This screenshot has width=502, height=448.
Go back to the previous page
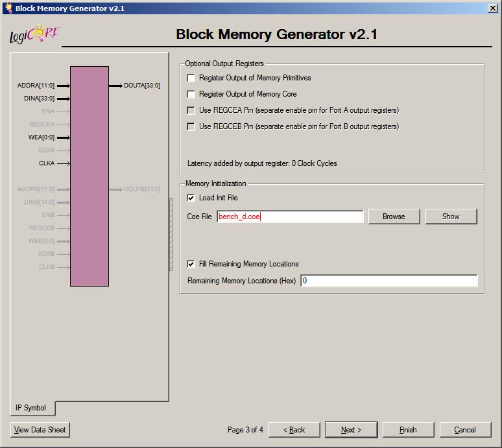[x=294, y=430]
